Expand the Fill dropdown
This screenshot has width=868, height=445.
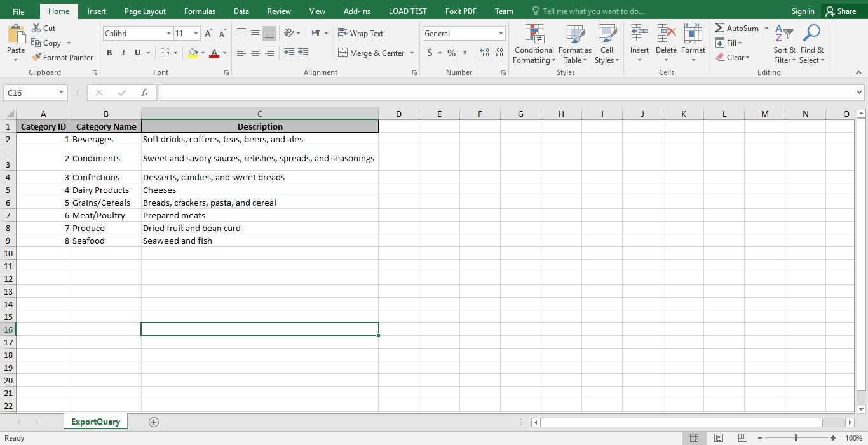pyautogui.click(x=740, y=43)
